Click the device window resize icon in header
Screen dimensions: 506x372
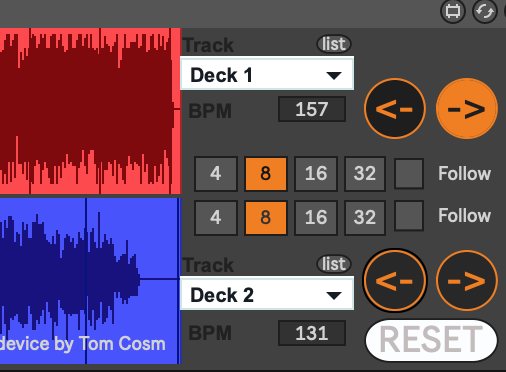pyautogui.click(x=453, y=11)
